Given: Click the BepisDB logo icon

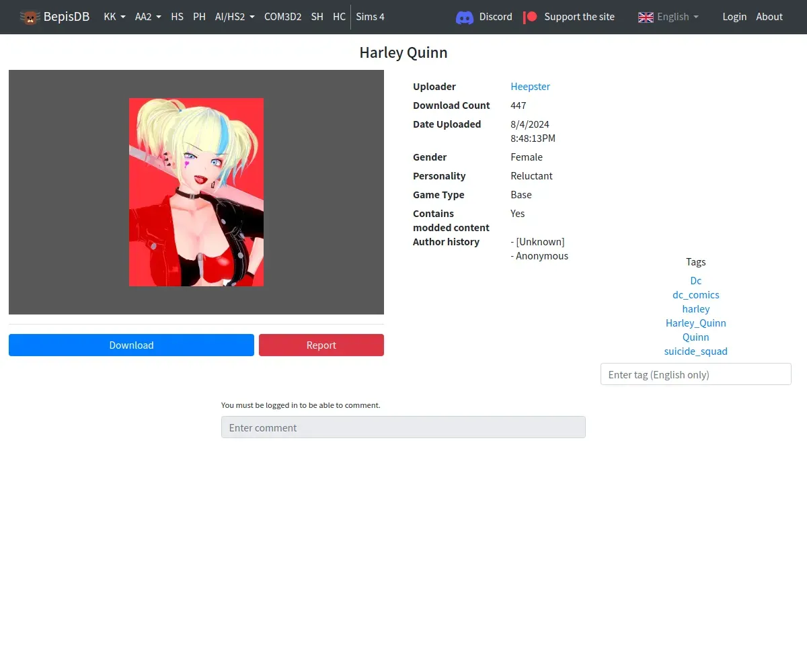Looking at the screenshot, I should (x=30, y=17).
